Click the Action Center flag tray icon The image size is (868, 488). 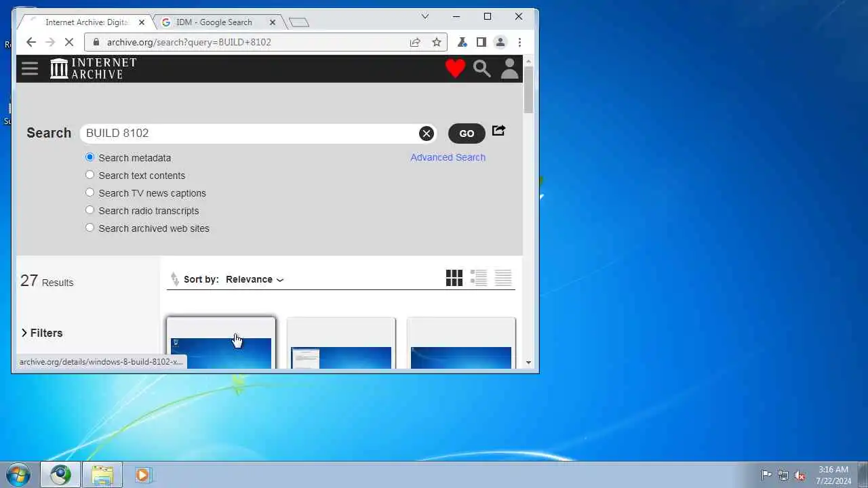click(x=766, y=475)
